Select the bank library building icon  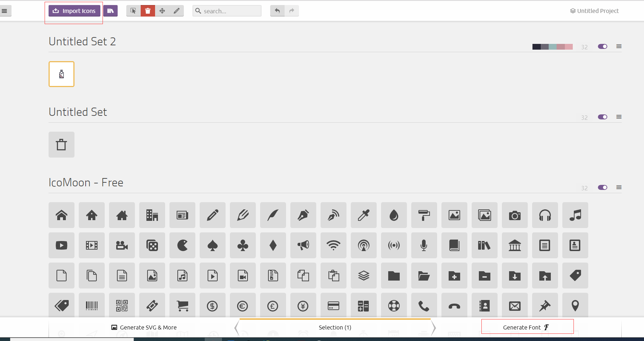pos(515,245)
